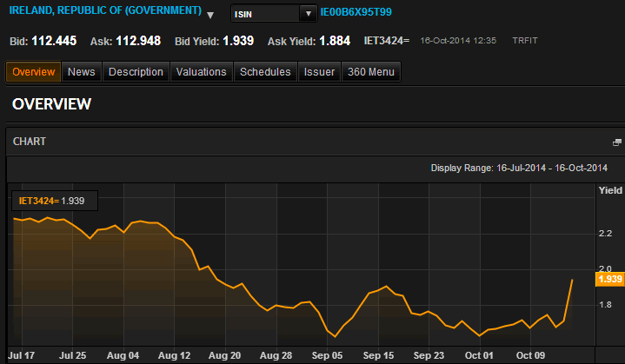Switch to the News tab
Image resolution: width=625 pixels, height=364 pixels.
pyautogui.click(x=81, y=72)
